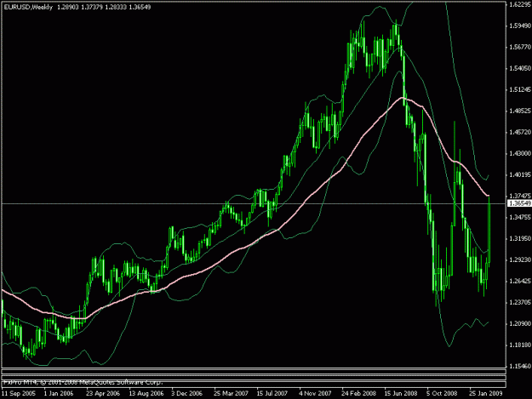Click the 1.31950 price axis label
The image size is (532, 399).
coord(520,239)
